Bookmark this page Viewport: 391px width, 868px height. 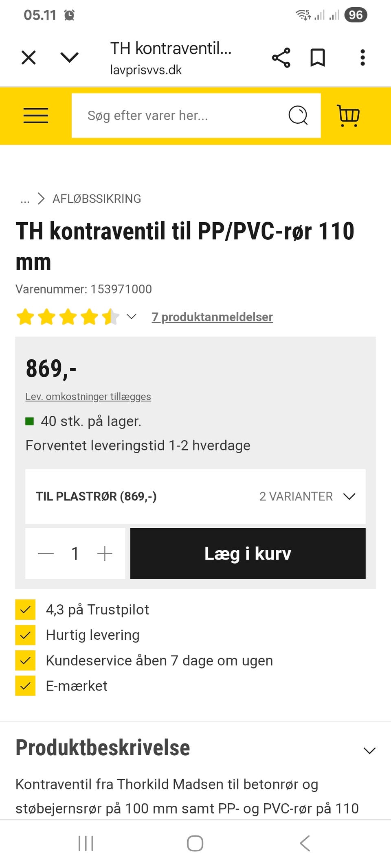point(318,57)
